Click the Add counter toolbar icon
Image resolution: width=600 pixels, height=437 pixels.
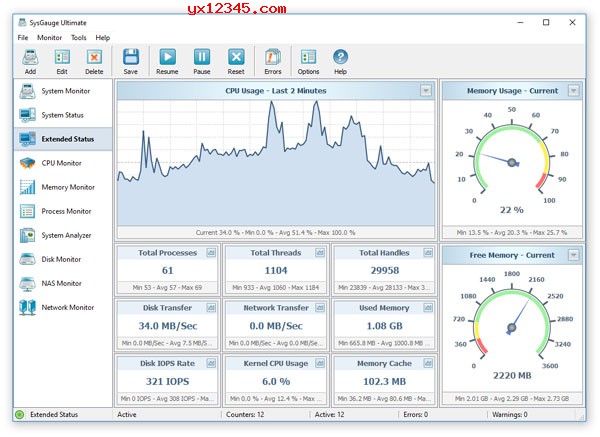click(30, 57)
